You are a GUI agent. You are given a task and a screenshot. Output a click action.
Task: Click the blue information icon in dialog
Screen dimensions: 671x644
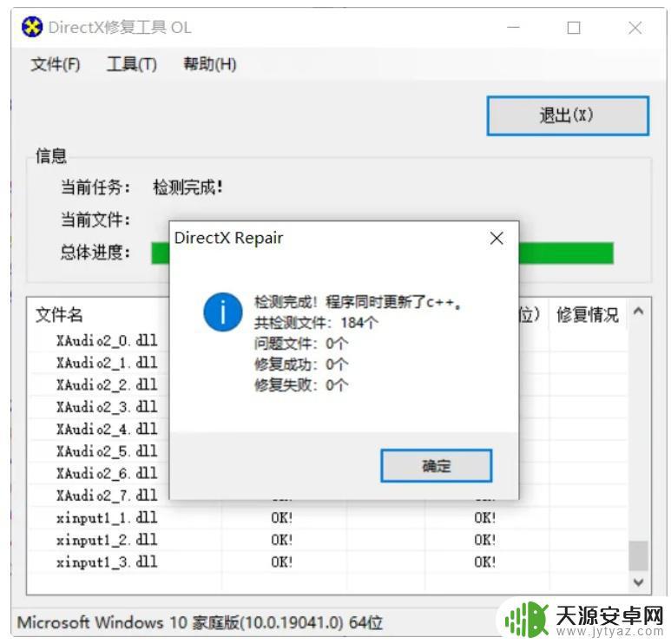coord(222,312)
